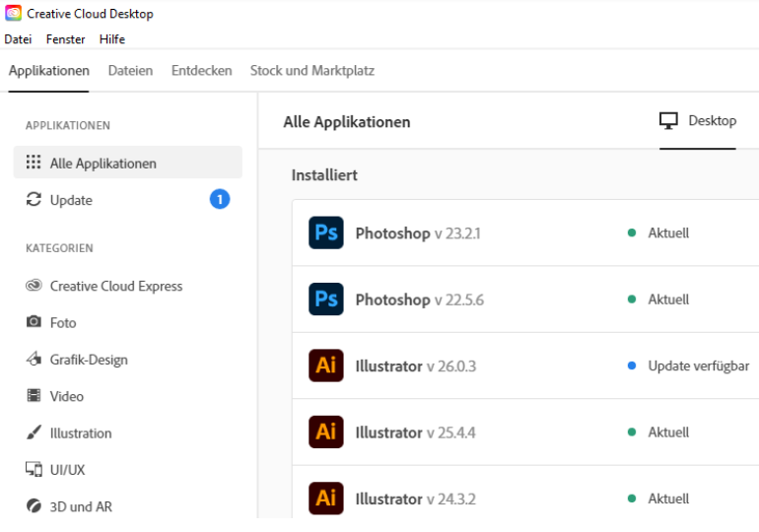The height and width of the screenshot is (532, 759).
Task: Select the Desktop monitor icon tab
Action: pyautogui.click(x=697, y=121)
